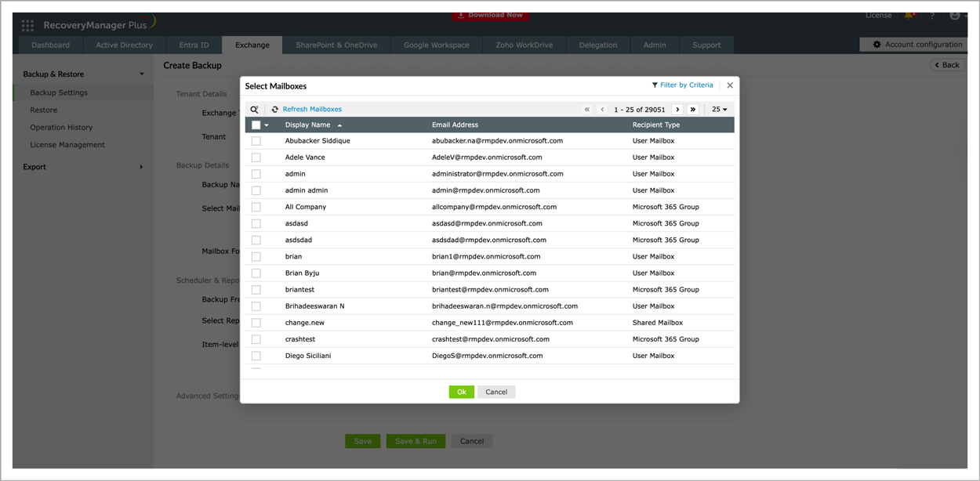Open the License link in the header
Viewport: 980px width, 481px height.
point(878,16)
